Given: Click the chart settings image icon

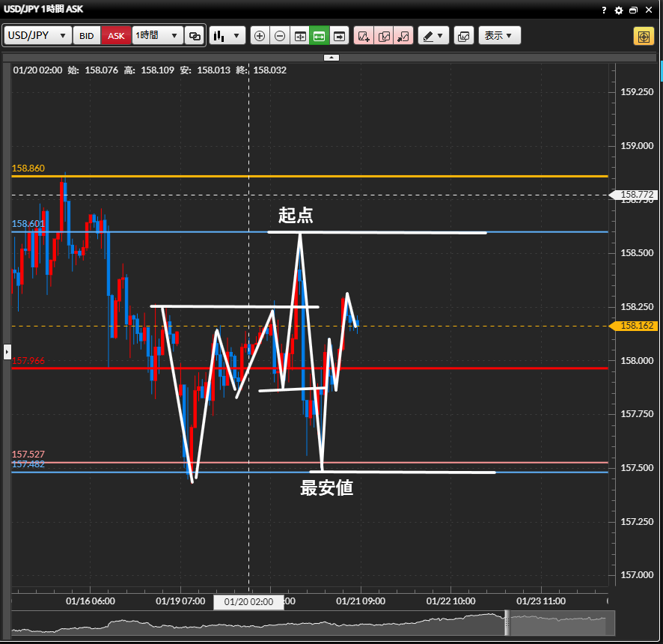Looking at the screenshot, I should (x=464, y=36).
